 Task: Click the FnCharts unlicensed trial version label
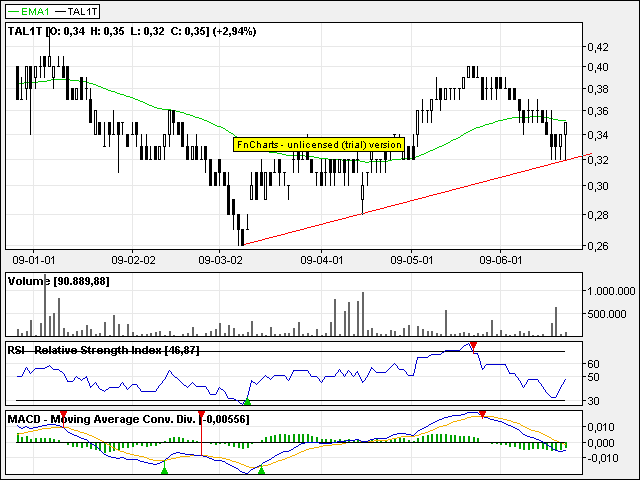tap(319, 144)
